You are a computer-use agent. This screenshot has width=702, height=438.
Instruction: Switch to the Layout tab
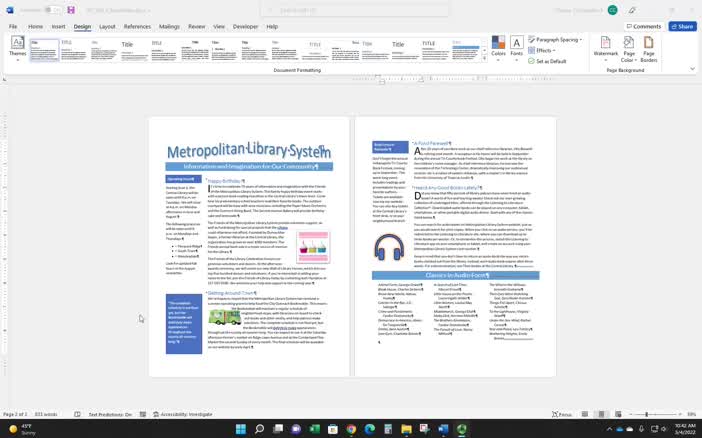click(107, 27)
